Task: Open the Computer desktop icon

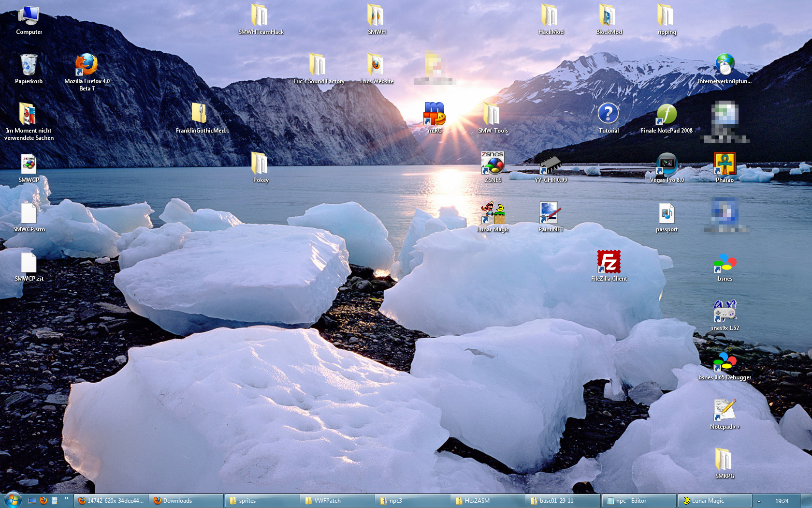Action: coord(29,20)
